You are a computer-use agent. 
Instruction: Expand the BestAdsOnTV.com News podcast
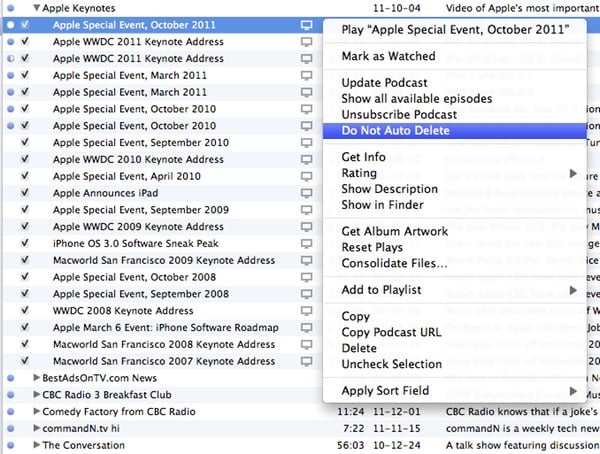point(37,378)
